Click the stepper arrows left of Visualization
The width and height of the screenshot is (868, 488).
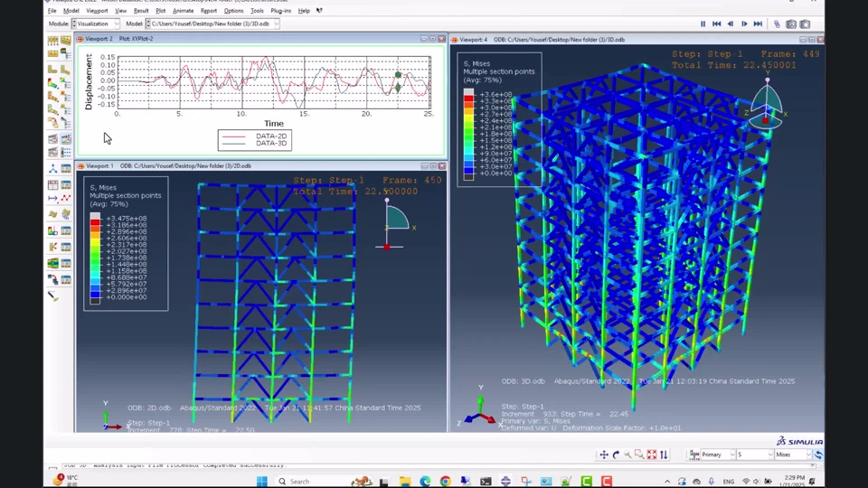pyautogui.click(x=74, y=23)
